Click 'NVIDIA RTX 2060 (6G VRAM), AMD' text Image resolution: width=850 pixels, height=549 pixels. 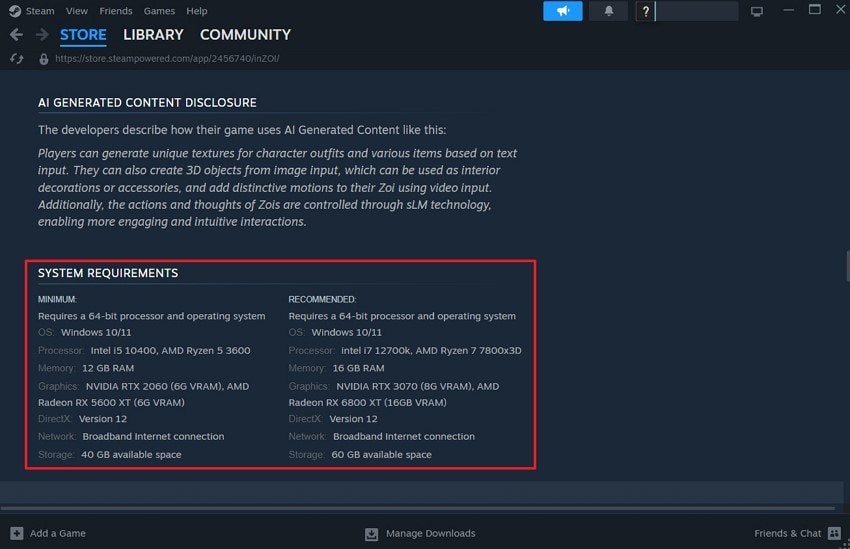[168, 386]
